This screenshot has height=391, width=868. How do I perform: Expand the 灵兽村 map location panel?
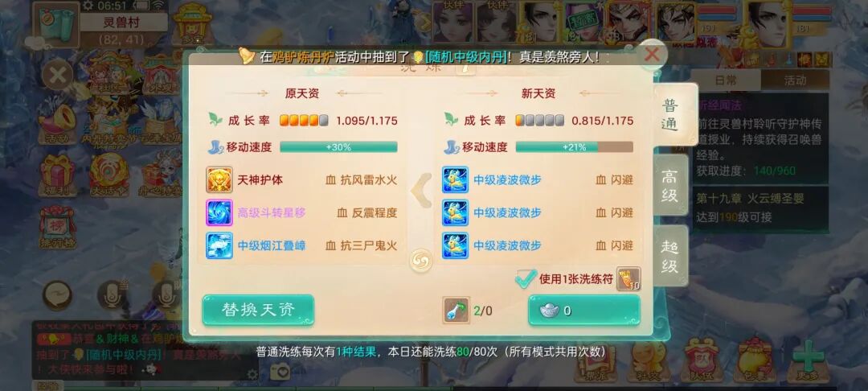coord(123,24)
